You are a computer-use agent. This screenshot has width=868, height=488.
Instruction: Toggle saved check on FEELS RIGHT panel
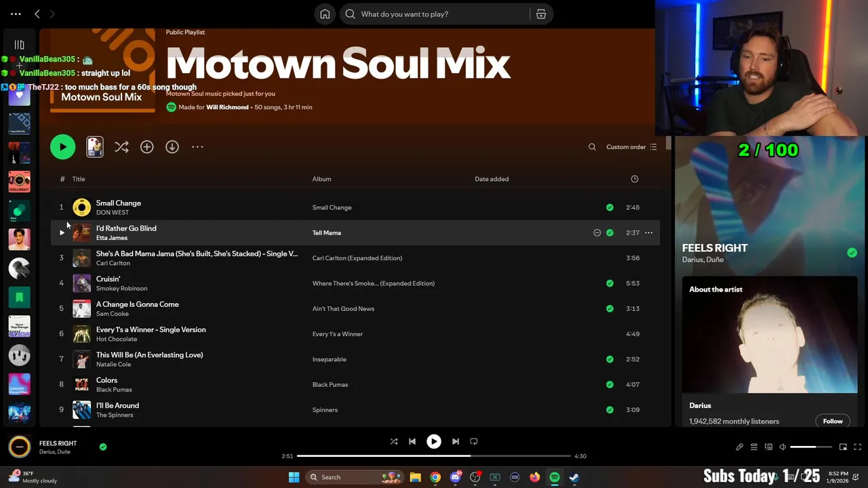(852, 253)
